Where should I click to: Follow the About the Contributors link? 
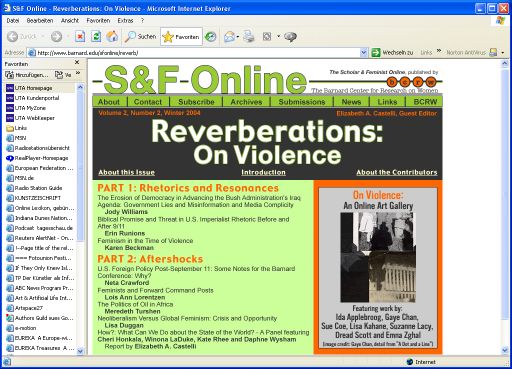[x=397, y=172]
